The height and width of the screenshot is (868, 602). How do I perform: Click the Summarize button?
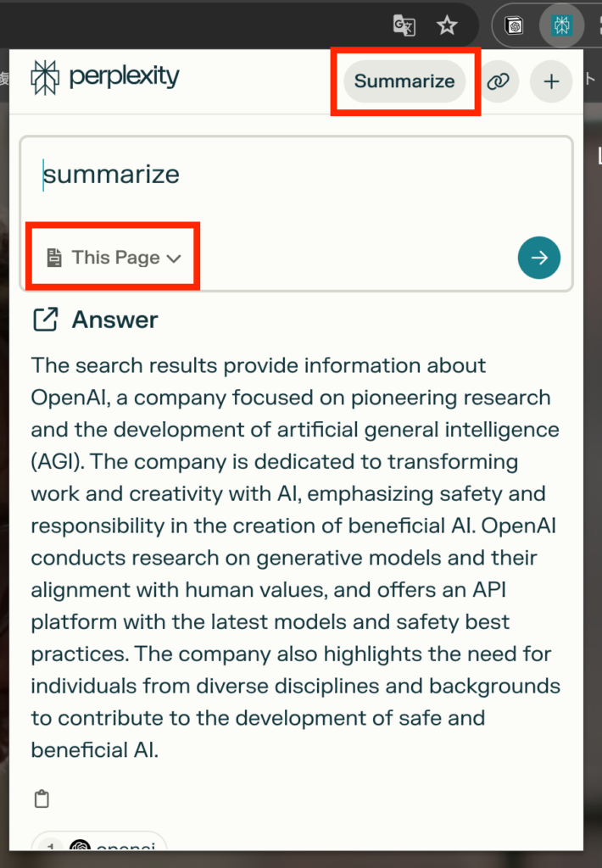click(x=404, y=81)
